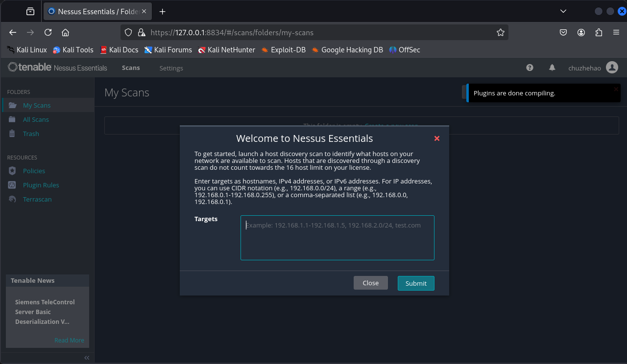Open Kali NetHunter bookmark

[x=226, y=50]
